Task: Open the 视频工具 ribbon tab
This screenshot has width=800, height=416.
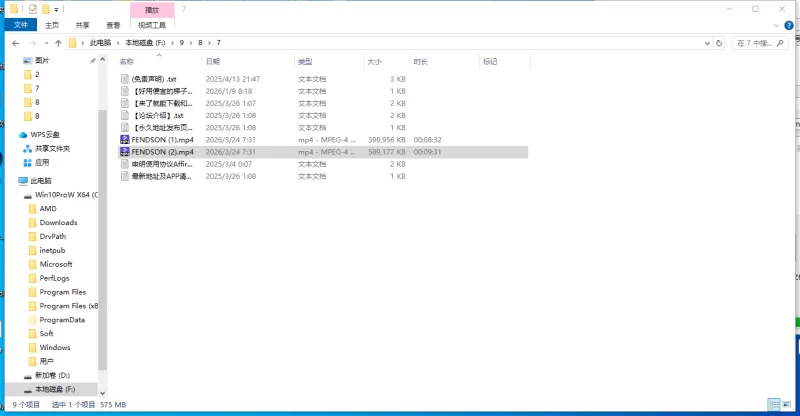Action: coord(152,25)
